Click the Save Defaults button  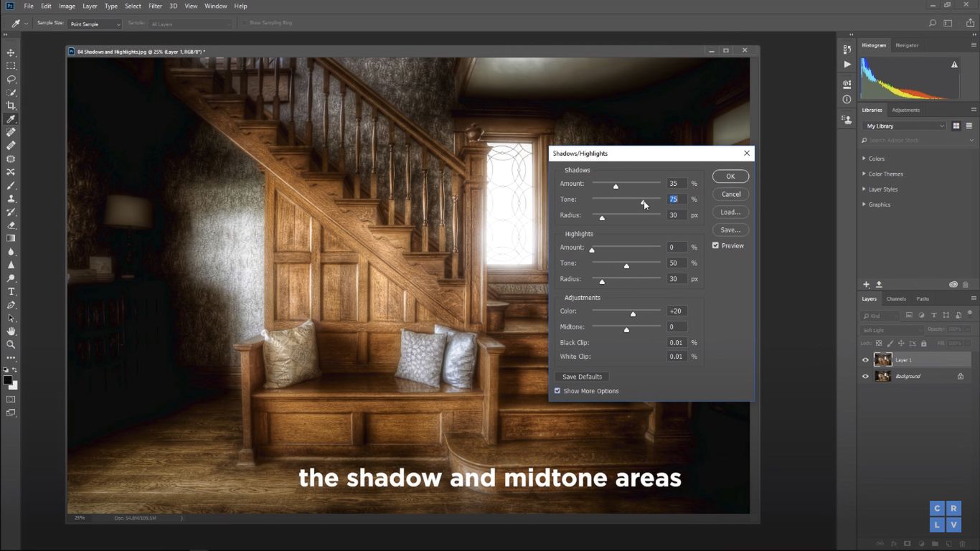coord(582,377)
